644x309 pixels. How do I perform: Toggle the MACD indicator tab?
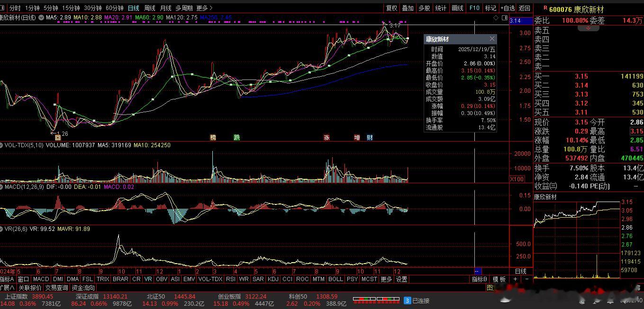41,279
